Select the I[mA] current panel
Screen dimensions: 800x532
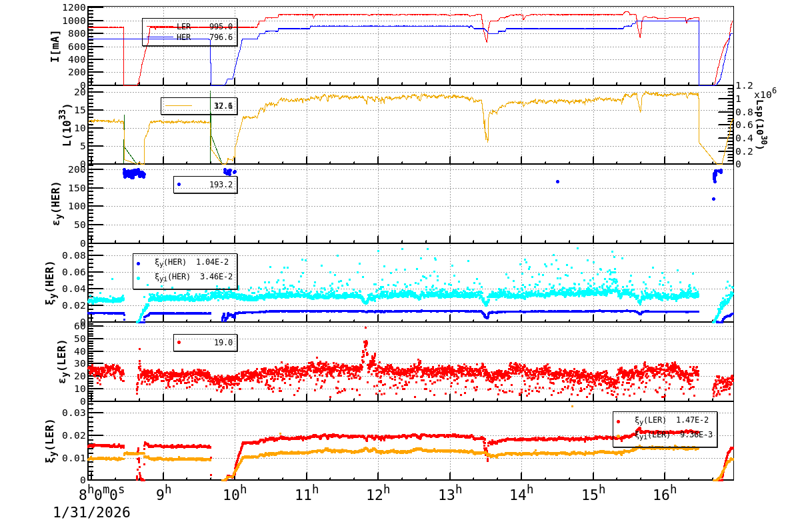(x=400, y=47)
